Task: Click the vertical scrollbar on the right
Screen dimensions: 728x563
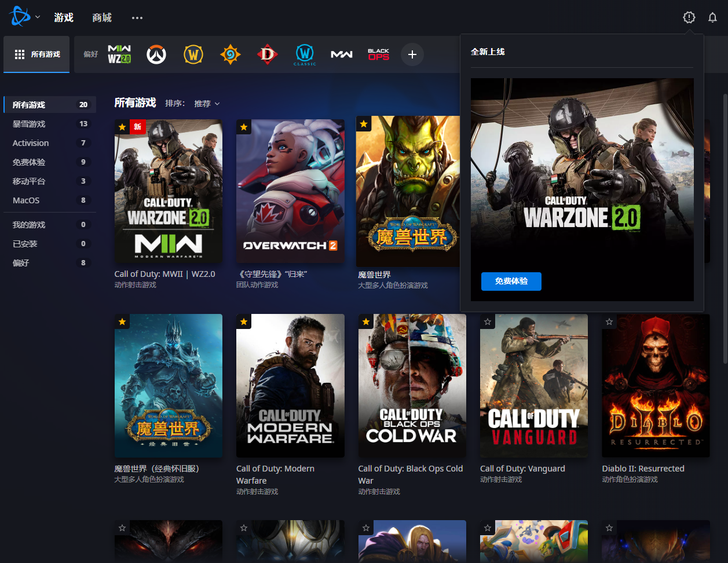Action: [725, 228]
